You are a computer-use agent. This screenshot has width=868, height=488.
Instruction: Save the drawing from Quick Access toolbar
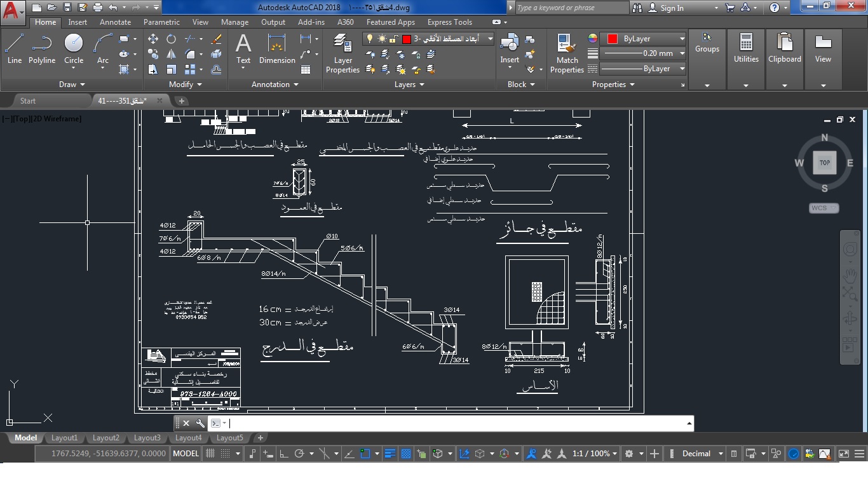pos(67,8)
